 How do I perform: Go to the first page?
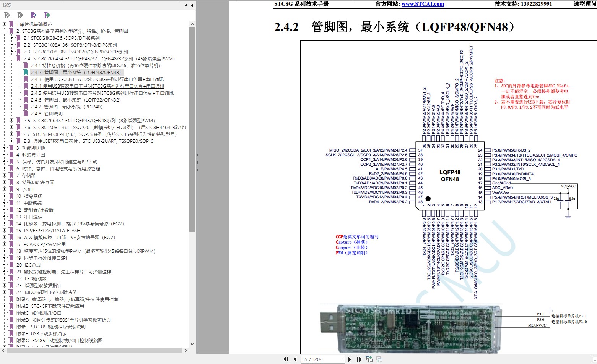[x=286, y=359]
